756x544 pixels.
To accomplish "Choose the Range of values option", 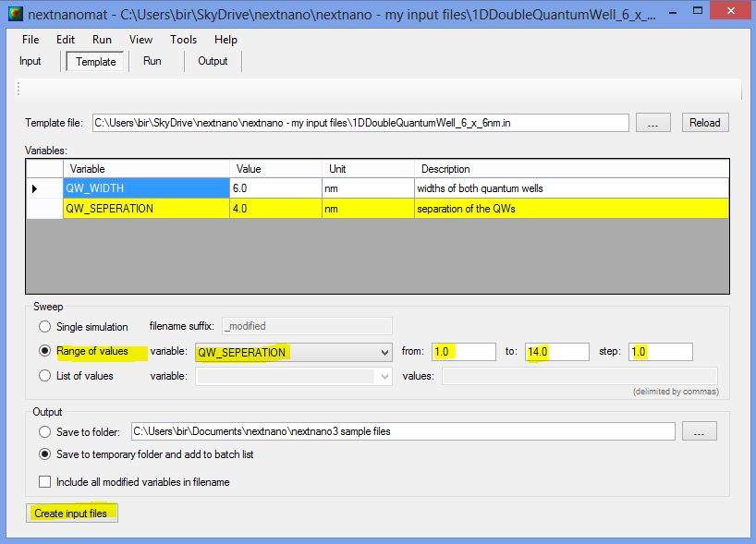I will click(44, 352).
